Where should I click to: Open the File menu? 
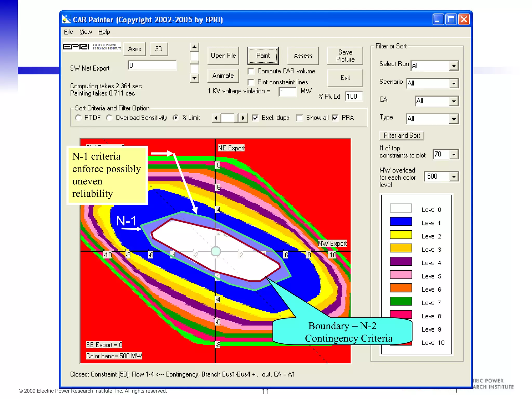pyautogui.click(x=68, y=32)
